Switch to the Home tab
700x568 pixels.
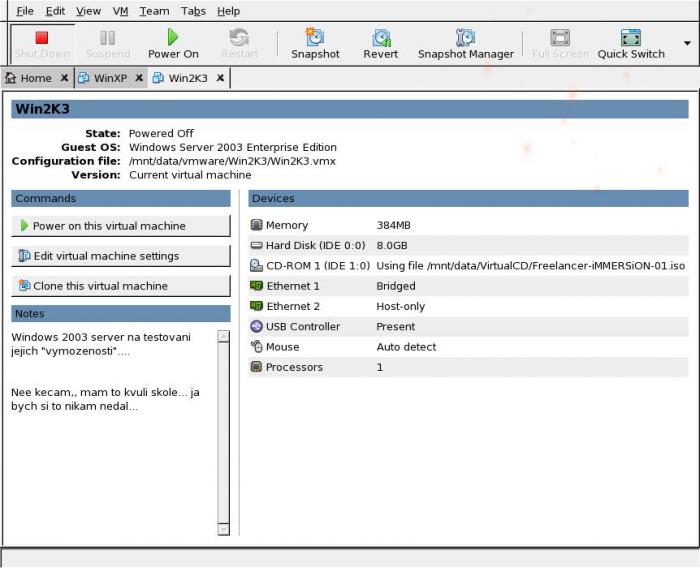click(29, 78)
